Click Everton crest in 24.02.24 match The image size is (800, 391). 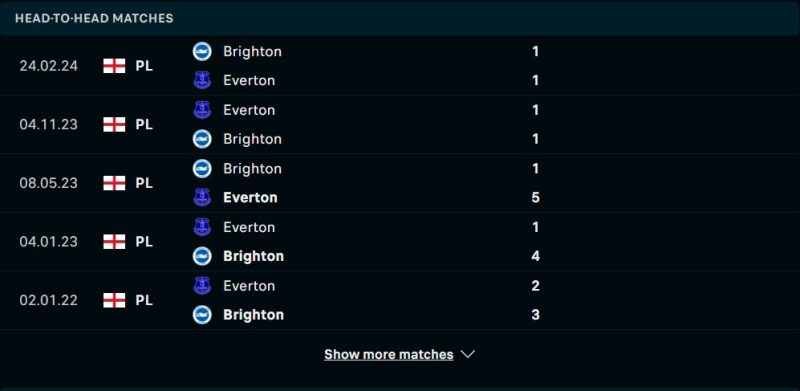202,81
